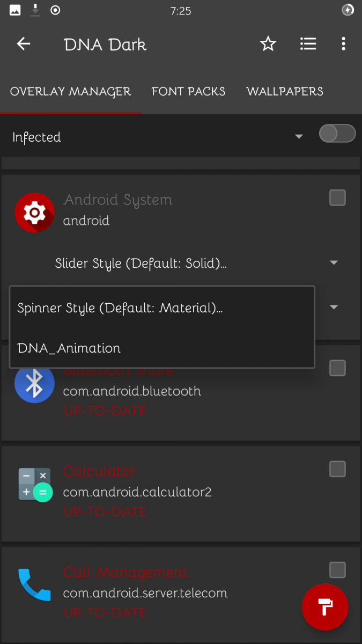Click the star favorite icon
The image size is (362, 644).
point(268,44)
